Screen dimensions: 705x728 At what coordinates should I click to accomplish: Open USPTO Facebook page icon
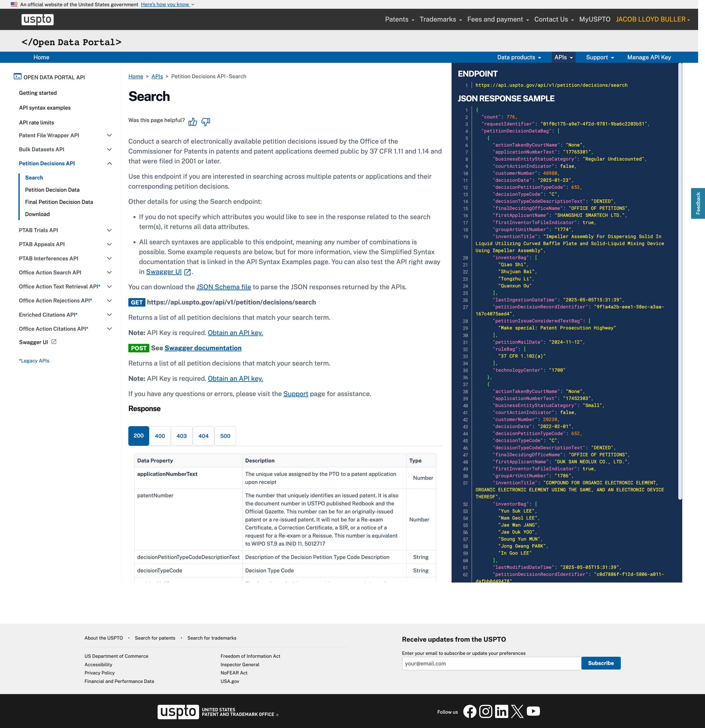point(470,711)
